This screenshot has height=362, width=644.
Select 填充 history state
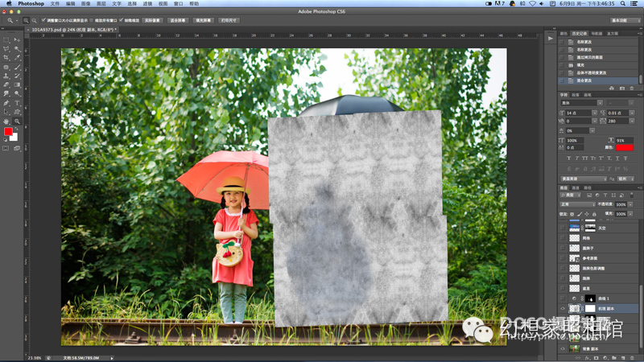point(599,65)
